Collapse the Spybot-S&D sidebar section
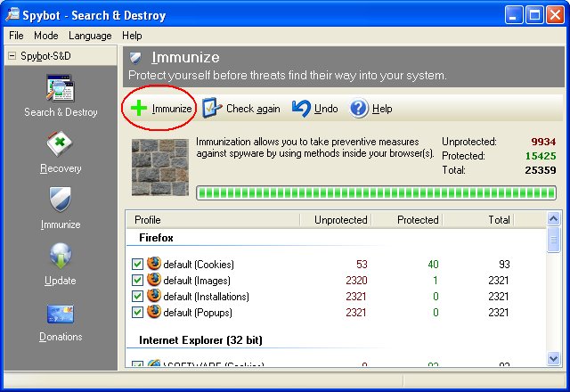570x392 pixels. (x=12, y=55)
